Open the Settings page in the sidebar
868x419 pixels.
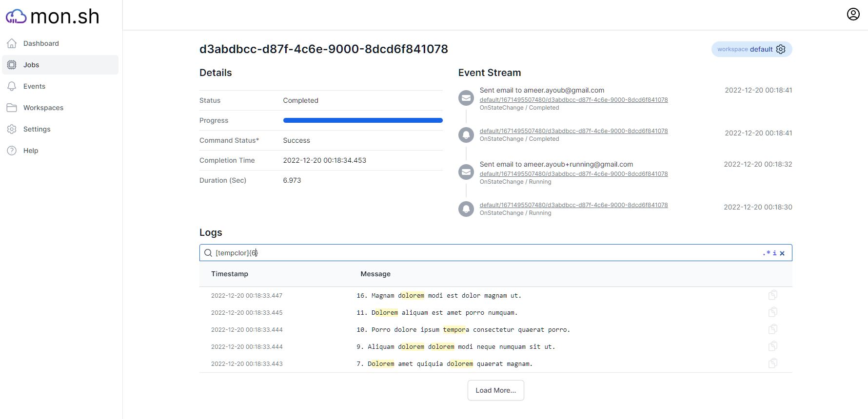pyautogui.click(x=37, y=129)
